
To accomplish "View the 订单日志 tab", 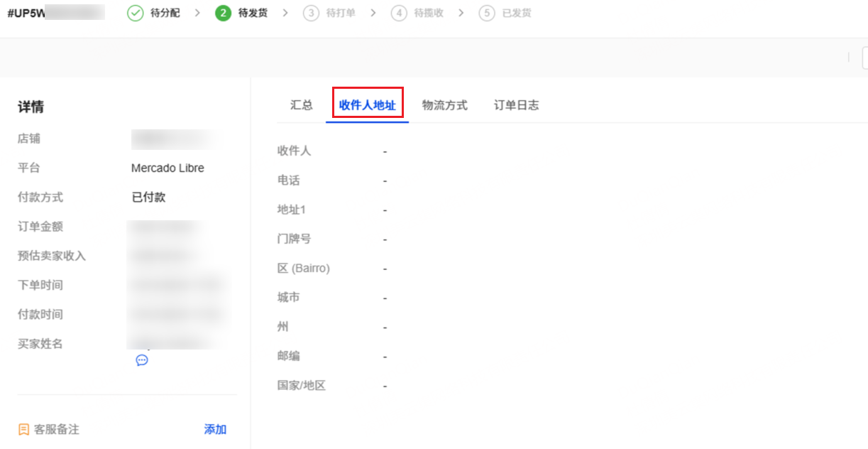I will coord(516,105).
